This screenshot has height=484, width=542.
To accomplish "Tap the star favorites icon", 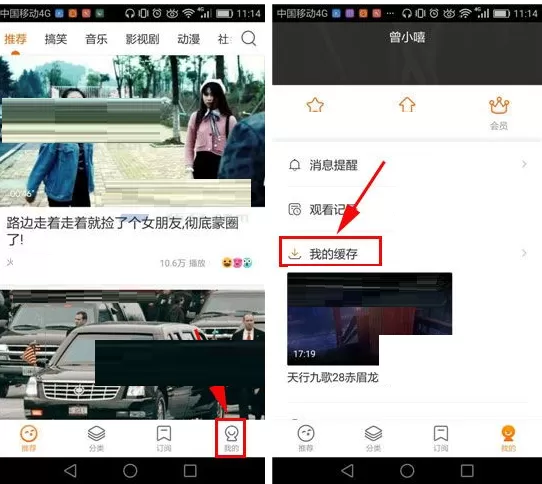I will [x=315, y=105].
